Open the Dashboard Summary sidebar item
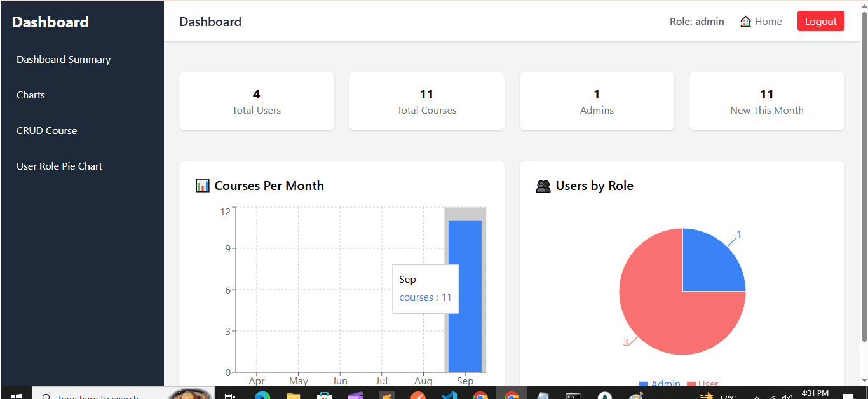Image resolution: width=868 pixels, height=399 pixels. point(64,60)
